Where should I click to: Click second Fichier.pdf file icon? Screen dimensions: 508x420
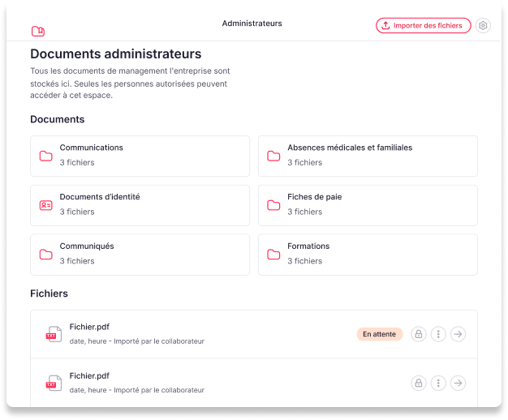(54, 383)
